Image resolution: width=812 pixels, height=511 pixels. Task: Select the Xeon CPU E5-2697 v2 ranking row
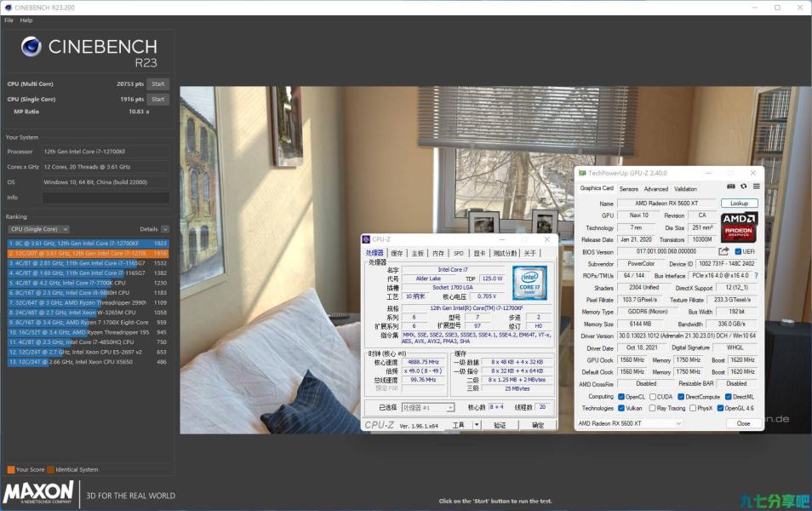88,352
